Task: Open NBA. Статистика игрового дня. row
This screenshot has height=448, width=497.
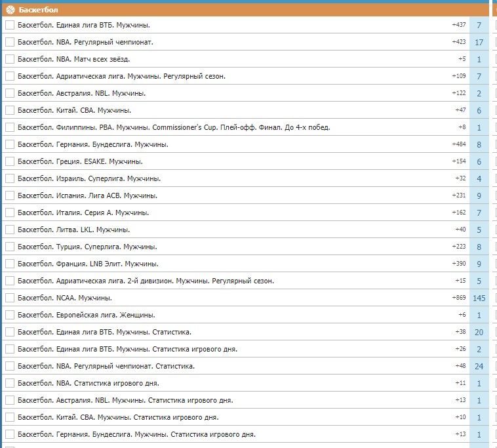Action: 89,383
